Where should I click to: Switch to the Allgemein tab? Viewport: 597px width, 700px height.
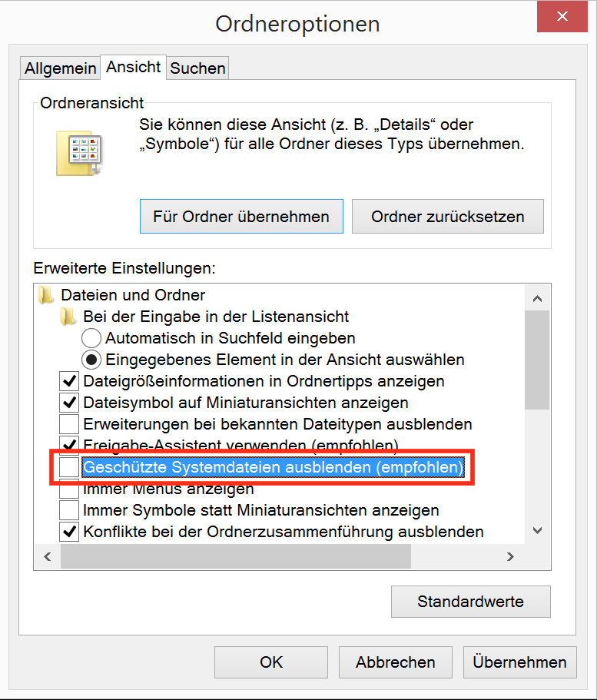[61, 68]
